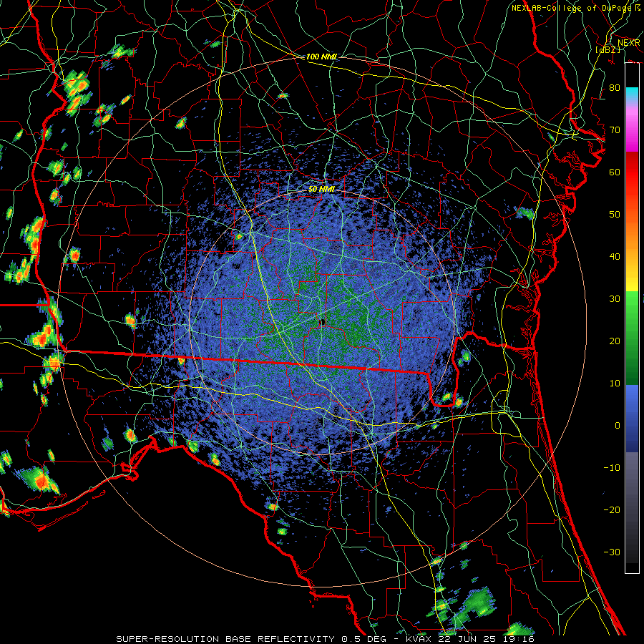
Task: Click the 50 NMI range ring label
Action: point(321,189)
